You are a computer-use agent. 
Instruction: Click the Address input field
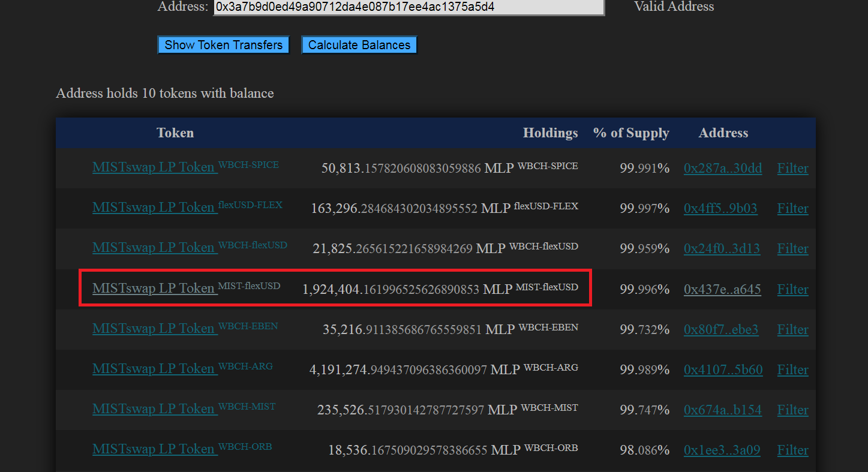pyautogui.click(x=409, y=7)
